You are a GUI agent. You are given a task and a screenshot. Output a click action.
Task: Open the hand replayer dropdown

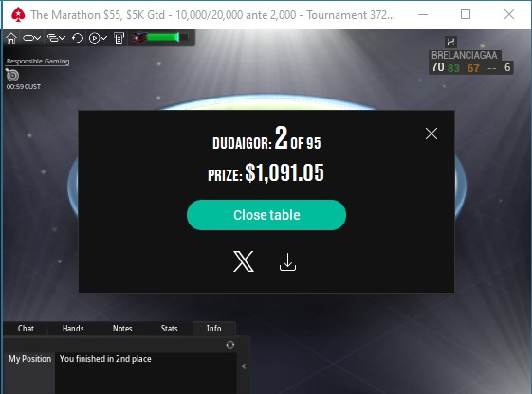click(98, 38)
